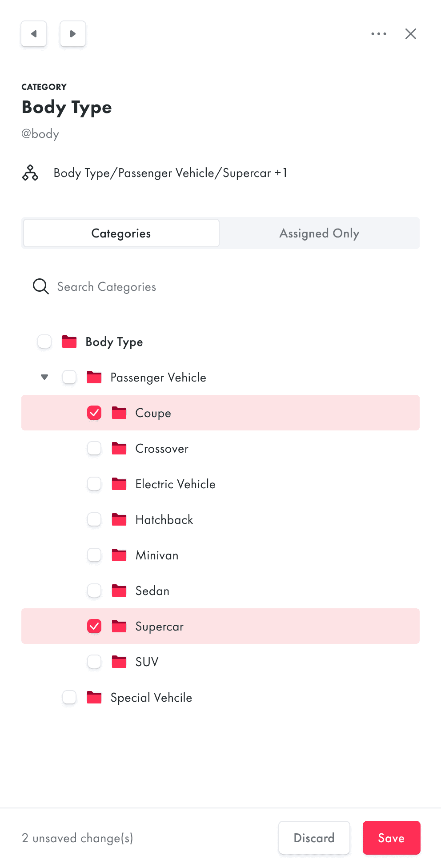Select the Categories tab
441x868 pixels.
pos(121,233)
